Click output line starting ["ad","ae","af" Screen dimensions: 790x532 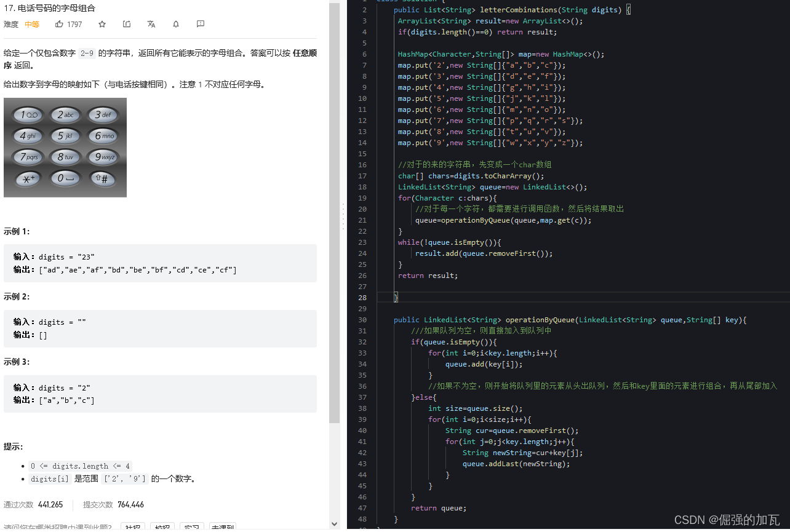(x=125, y=270)
